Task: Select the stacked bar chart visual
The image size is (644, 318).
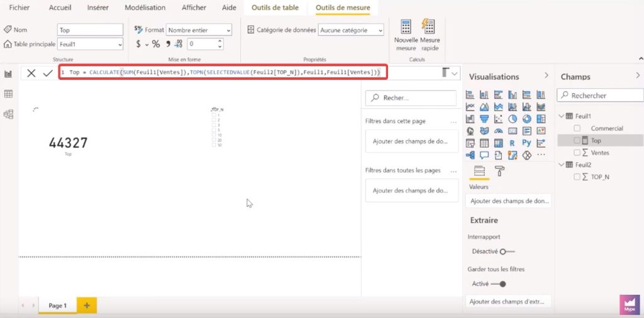Action: (470, 95)
